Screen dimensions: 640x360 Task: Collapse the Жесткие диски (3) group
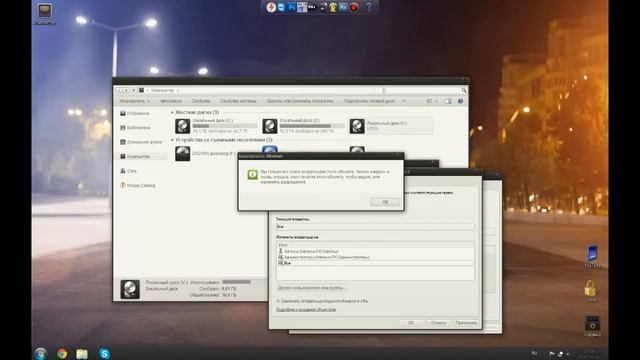click(172, 112)
